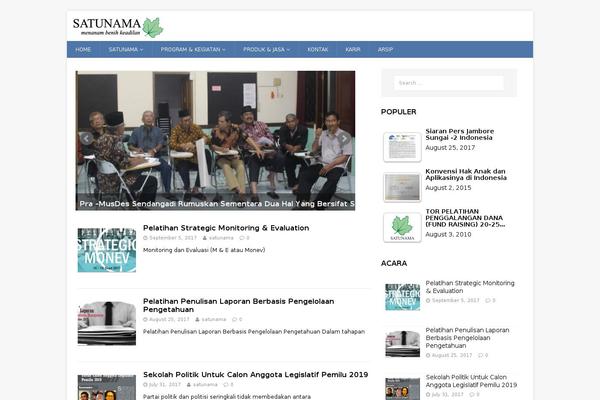Open Acara item Pelatihan Strategic Monitoring
The image size is (600, 400).
tap(470, 287)
